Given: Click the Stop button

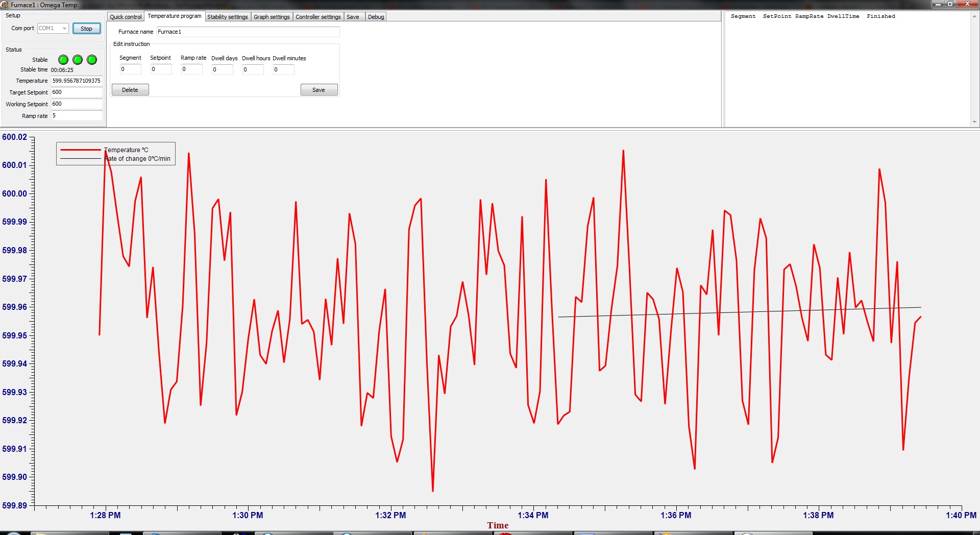Looking at the screenshot, I should point(86,29).
